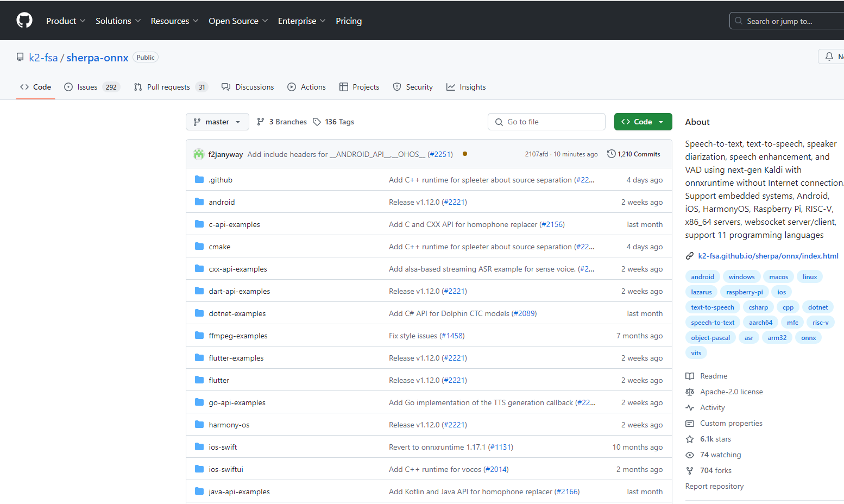844x504 pixels.
Task: Click the f2janyway avatar image
Action: coord(199,154)
